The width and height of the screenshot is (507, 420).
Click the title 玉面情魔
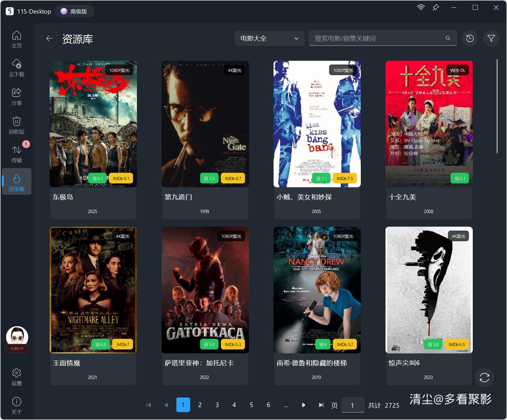(67, 363)
